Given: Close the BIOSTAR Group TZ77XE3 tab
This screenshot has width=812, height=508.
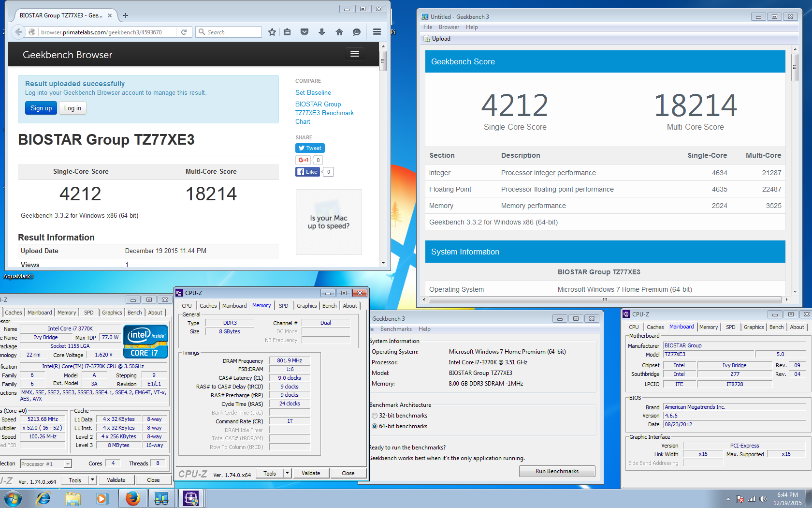Looking at the screenshot, I should tap(110, 15).
